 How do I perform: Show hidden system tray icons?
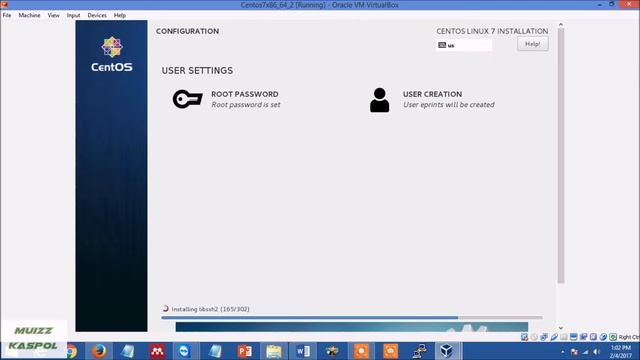(x=563, y=351)
